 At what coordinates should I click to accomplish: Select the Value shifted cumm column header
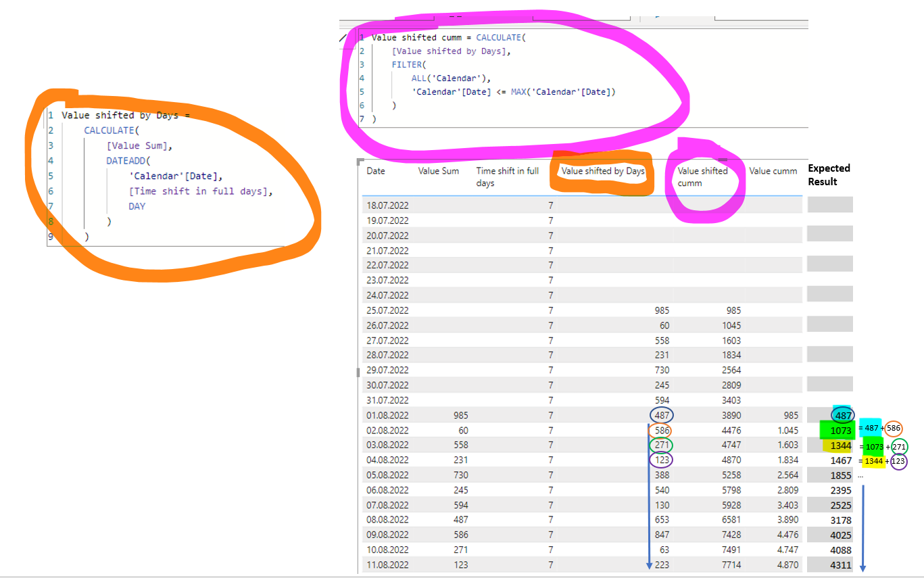click(x=703, y=177)
